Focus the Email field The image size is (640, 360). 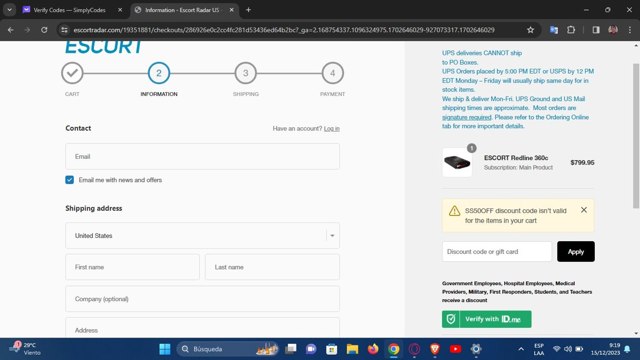click(202, 156)
